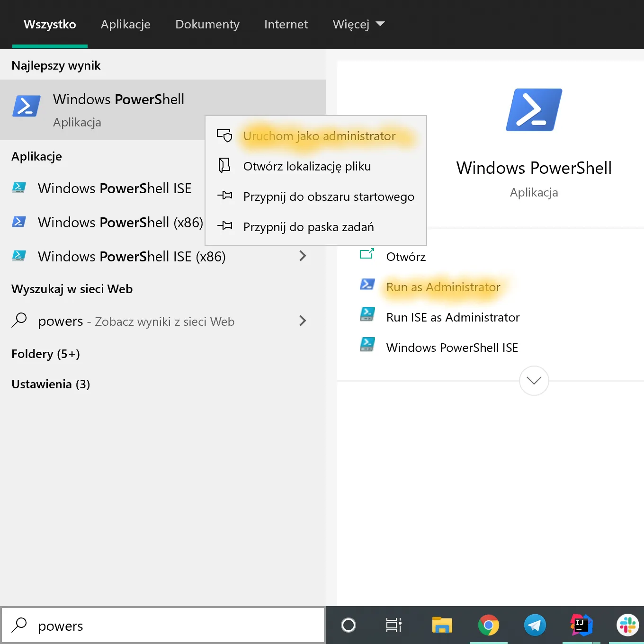Click the large PowerShell logo in preview pane
Viewport: 644px width, 644px height.
[534, 110]
